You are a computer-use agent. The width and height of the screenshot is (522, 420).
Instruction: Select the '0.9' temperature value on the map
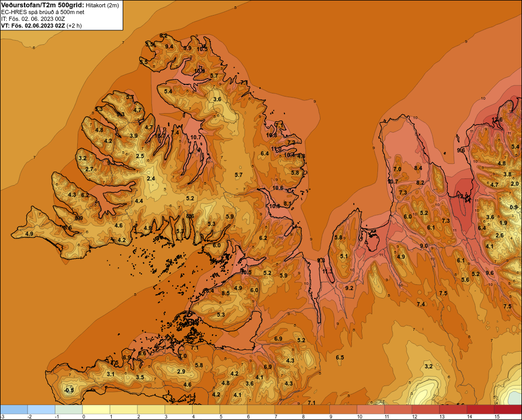(514, 207)
